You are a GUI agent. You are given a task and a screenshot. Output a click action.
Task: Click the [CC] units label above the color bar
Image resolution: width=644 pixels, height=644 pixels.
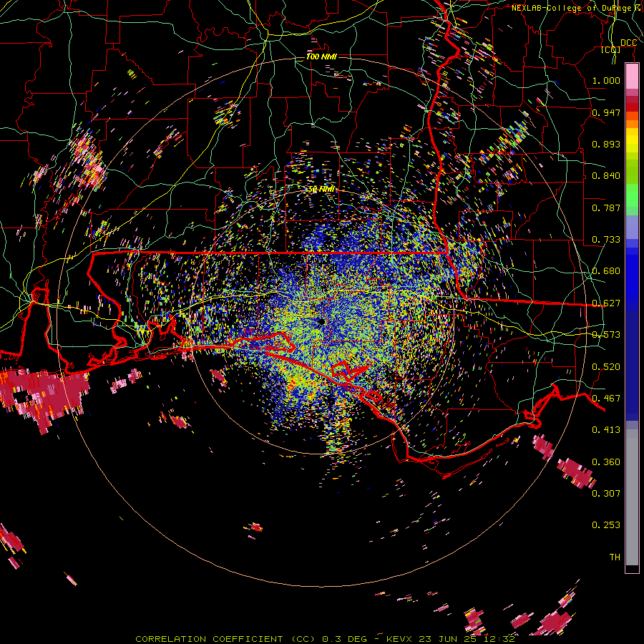[611, 49]
